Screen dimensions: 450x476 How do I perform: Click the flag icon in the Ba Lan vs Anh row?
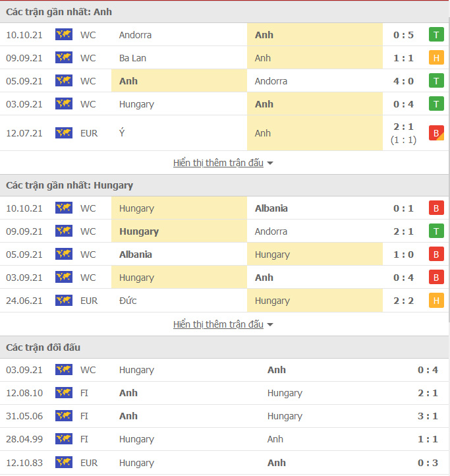[64, 58]
